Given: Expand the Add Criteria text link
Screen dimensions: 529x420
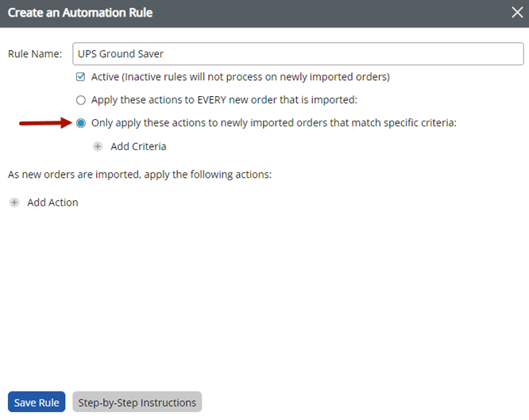Looking at the screenshot, I should (138, 146).
